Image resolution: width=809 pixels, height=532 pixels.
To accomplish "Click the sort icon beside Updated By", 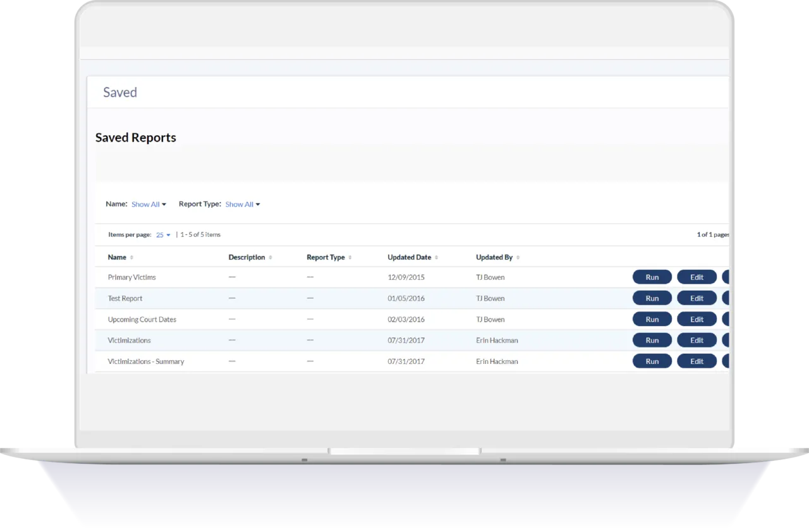I will pyautogui.click(x=518, y=258).
